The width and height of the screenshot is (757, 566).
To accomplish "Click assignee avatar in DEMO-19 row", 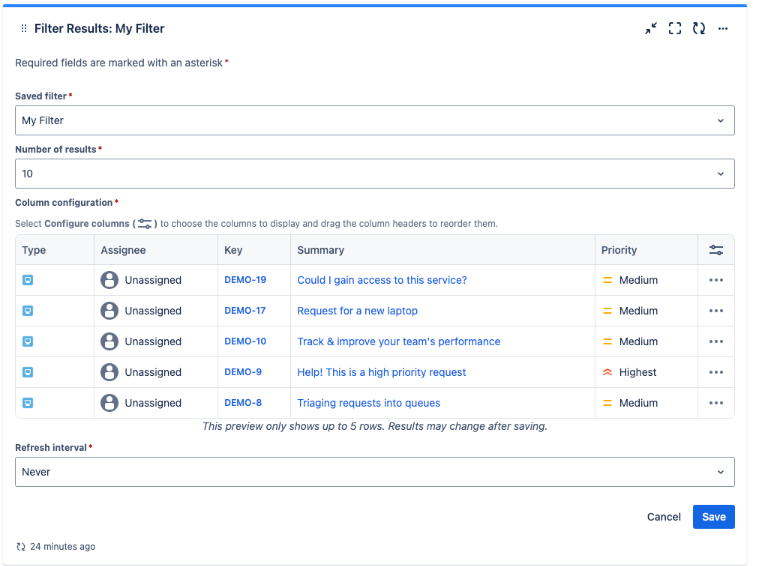I will [110, 280].
